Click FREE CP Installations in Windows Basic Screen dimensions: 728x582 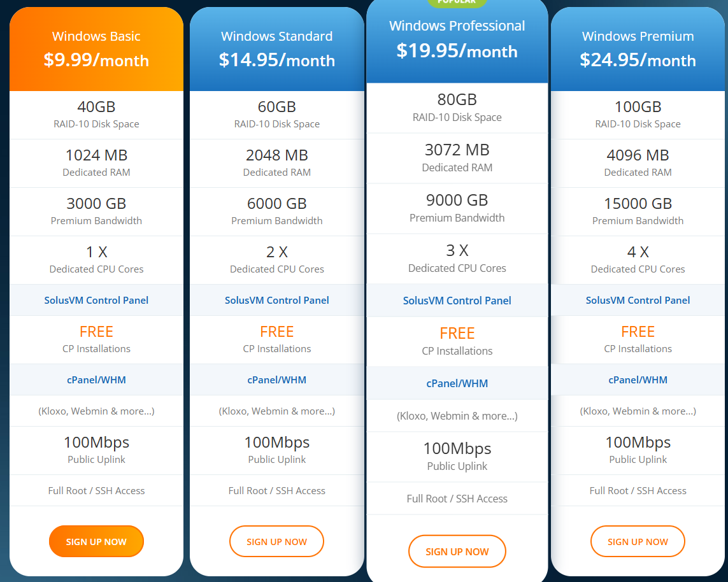[x=96, y=339]
